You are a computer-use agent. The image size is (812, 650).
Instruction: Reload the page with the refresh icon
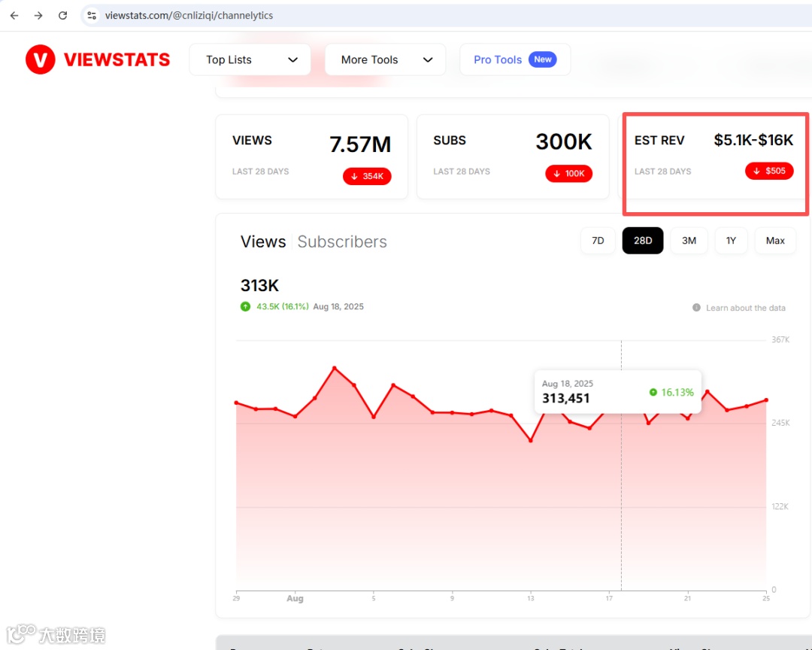click(62, 16)
